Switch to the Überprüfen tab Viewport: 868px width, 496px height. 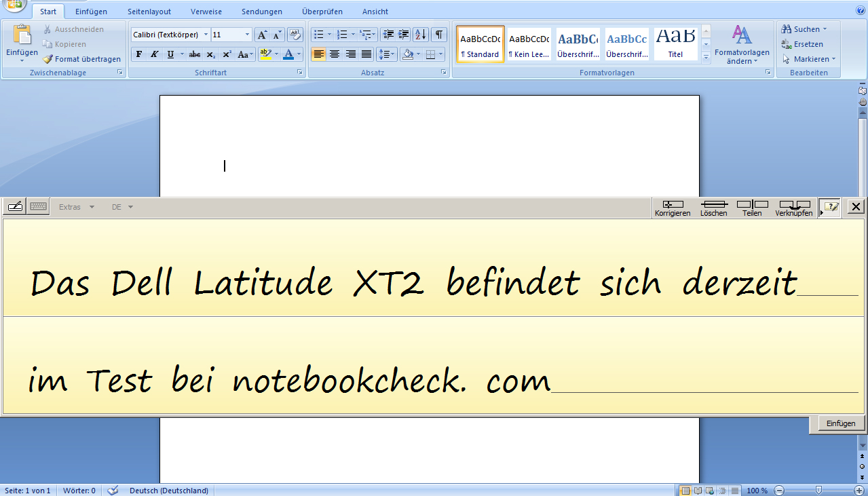[322, 12]
